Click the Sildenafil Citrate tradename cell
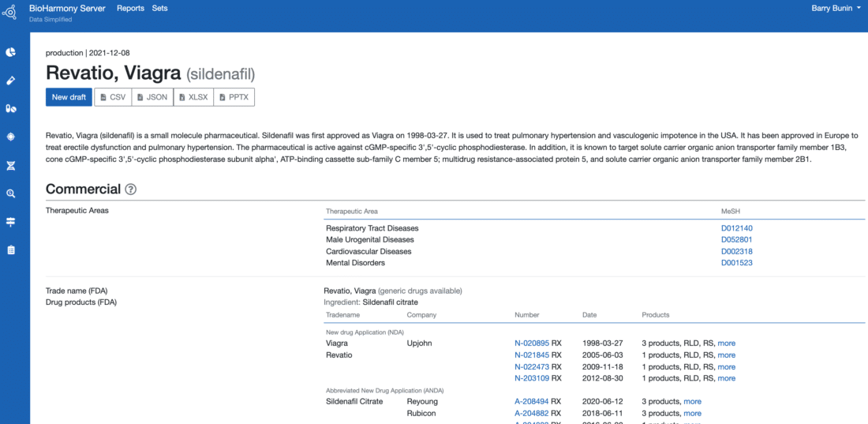 pyautogui.click(x=354, y=402)
